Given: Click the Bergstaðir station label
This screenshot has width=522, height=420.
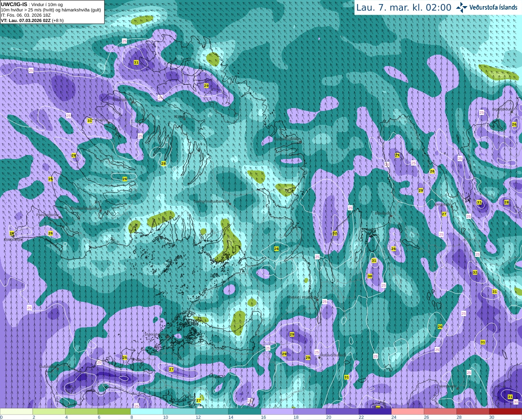Looking at the screenshot, I should point(443,204).
